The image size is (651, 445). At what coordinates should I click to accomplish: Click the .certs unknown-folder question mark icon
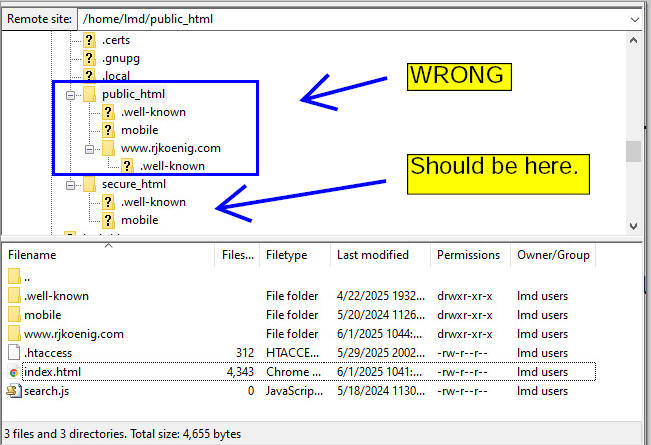click(89, 40)
